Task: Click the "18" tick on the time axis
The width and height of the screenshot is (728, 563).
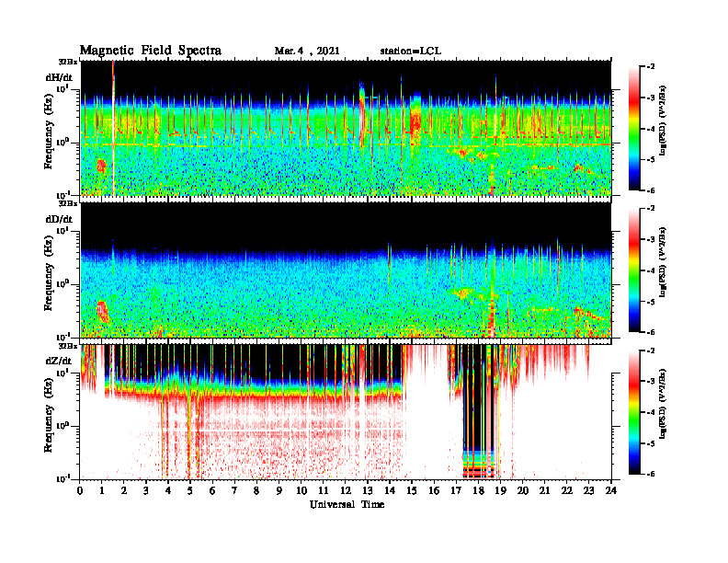Action: click(x=478, y=491)
